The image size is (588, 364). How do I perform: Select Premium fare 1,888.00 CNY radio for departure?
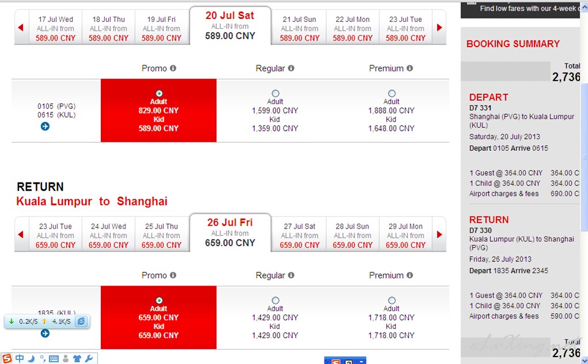391,93
